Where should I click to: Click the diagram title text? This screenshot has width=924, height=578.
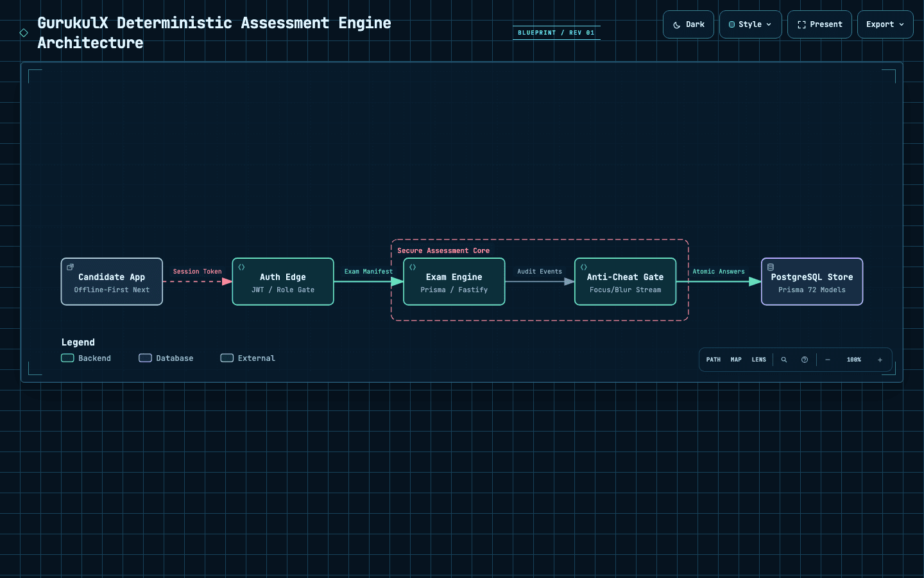(214, 33)
